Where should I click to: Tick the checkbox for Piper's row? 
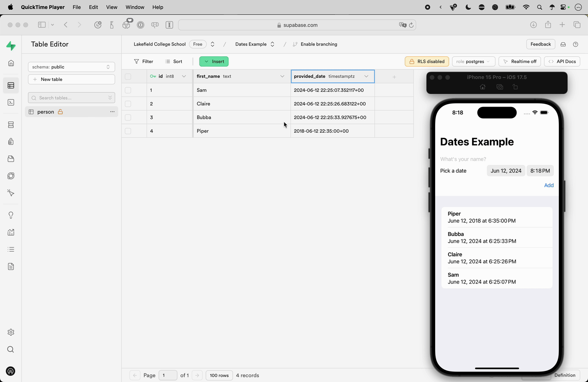pos(128,131)
